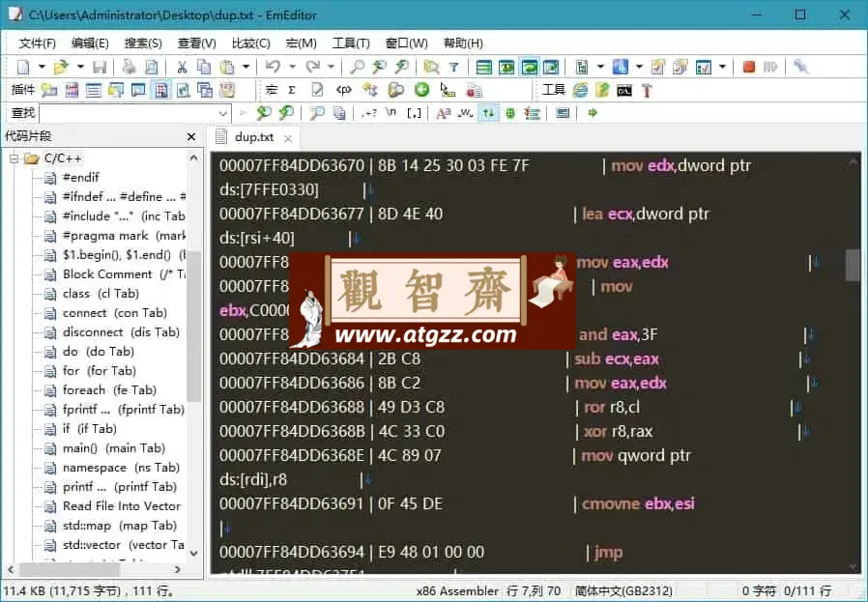Click the red Record Macro icon
This screenshot has width=868, height=602.
749,67
